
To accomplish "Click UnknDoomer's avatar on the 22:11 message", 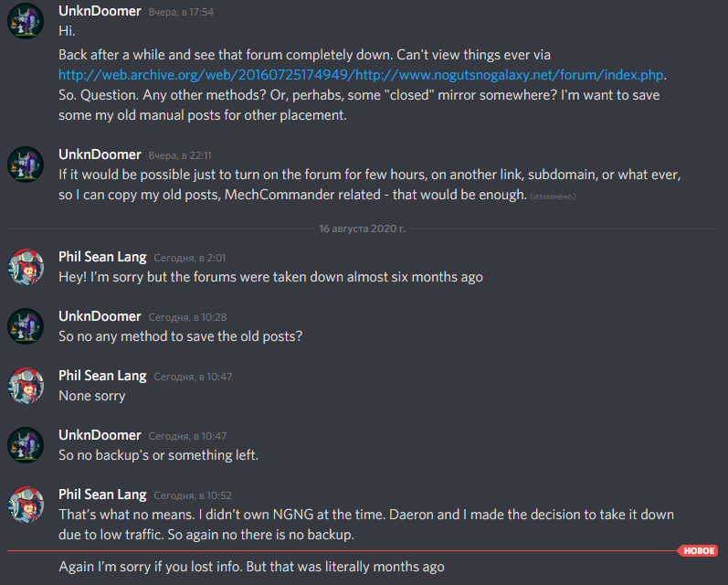I will coord(26,163).
